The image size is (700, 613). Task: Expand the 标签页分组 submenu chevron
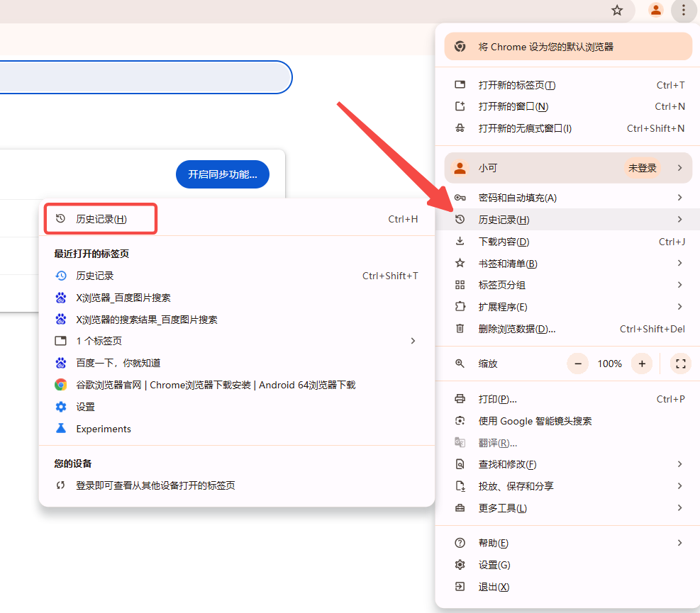679,285
